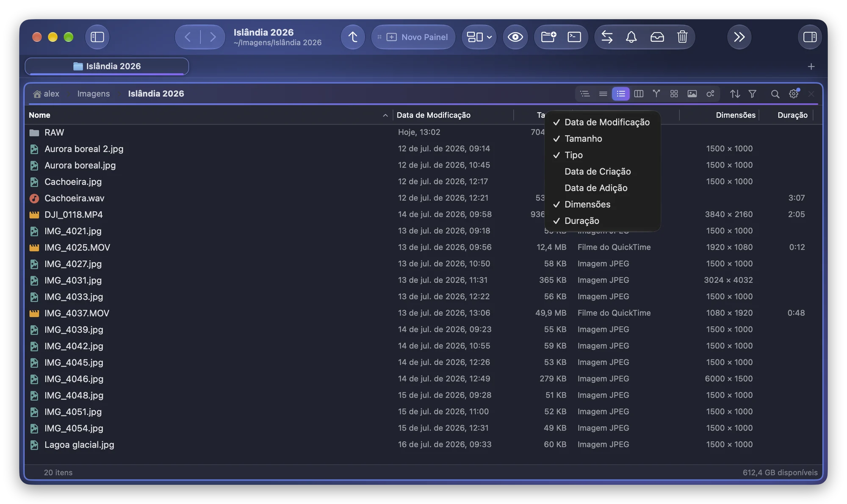The width and height of the screenshot is (847, 504).
Task: Add a new tab with the plus button
Action: click(x=811, y=66)
